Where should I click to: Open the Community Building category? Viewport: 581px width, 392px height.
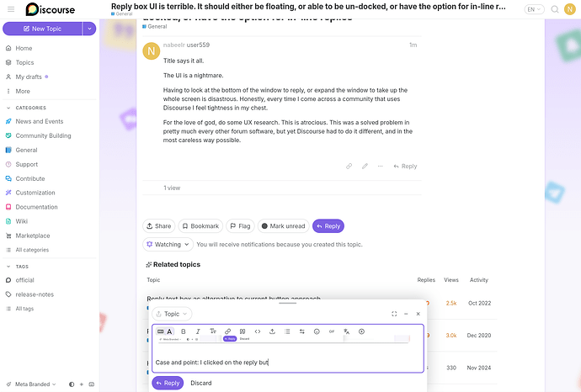point(43,135)
